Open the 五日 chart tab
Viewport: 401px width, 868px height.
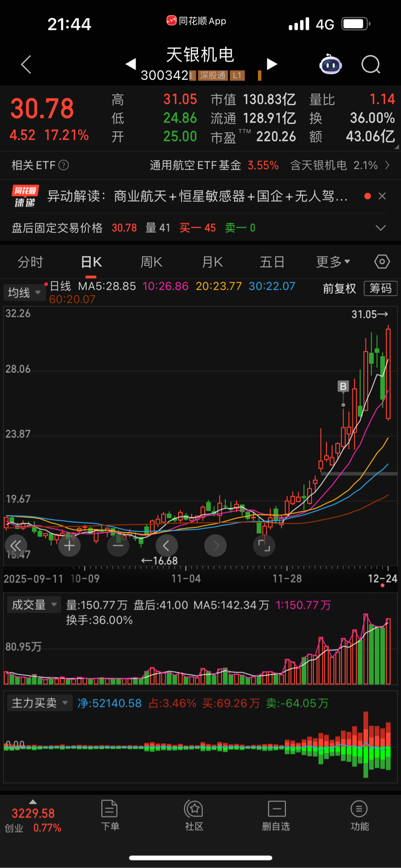272,262
